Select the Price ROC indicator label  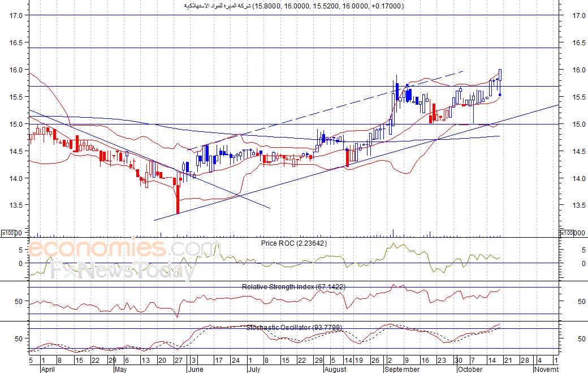coord(293,243)
